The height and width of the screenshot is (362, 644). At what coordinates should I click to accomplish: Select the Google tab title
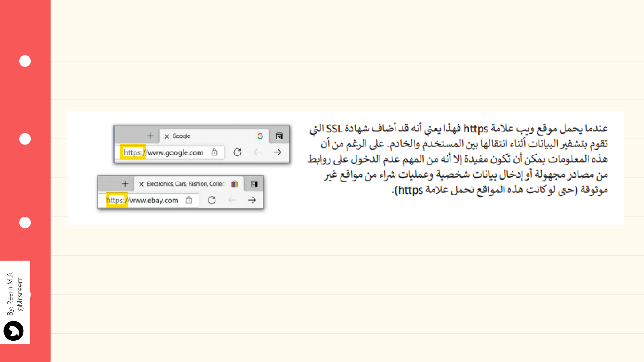pyautogui.click(x=181, y=136)
